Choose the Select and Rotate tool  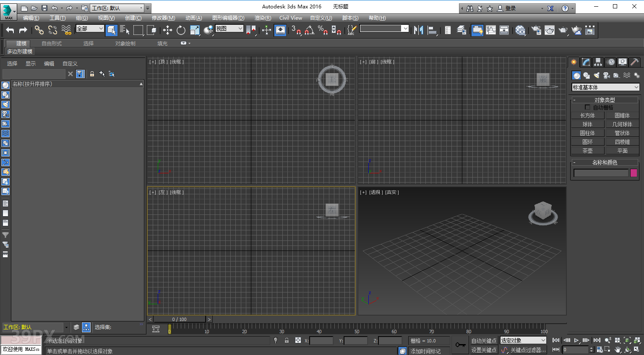click(x=181, y=30)
